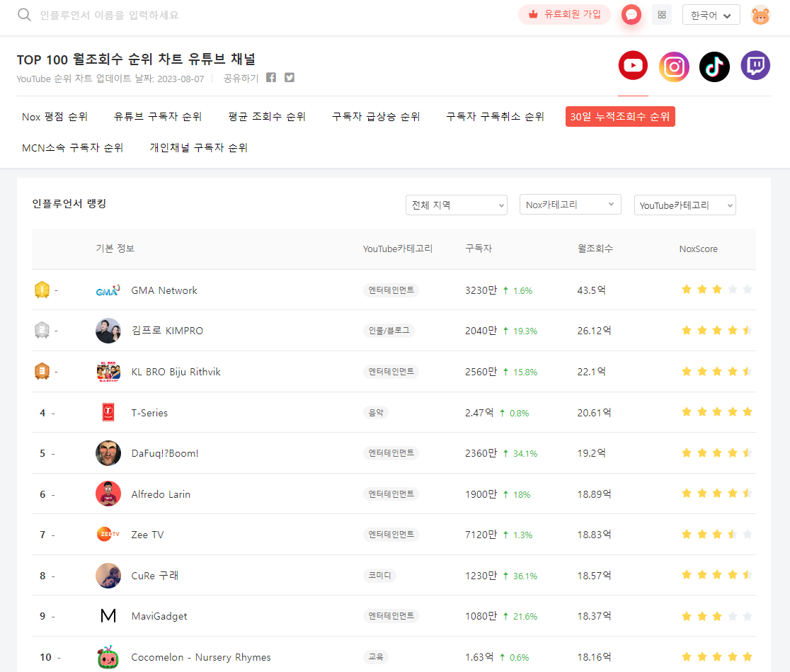Viewport: 790px width, 672px height.
Task: Open the Nox카테고리 dropdown
Action: [570, 204]
